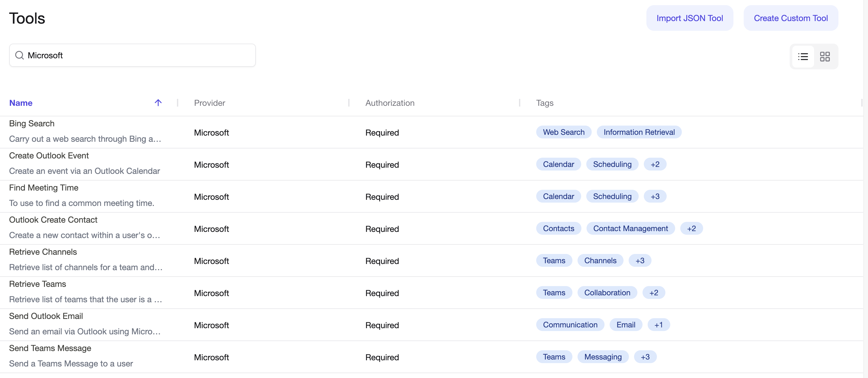Click Microsoft provider in Outlook Create Contact row
Screen dimensions: 868x378
point(211,229)
